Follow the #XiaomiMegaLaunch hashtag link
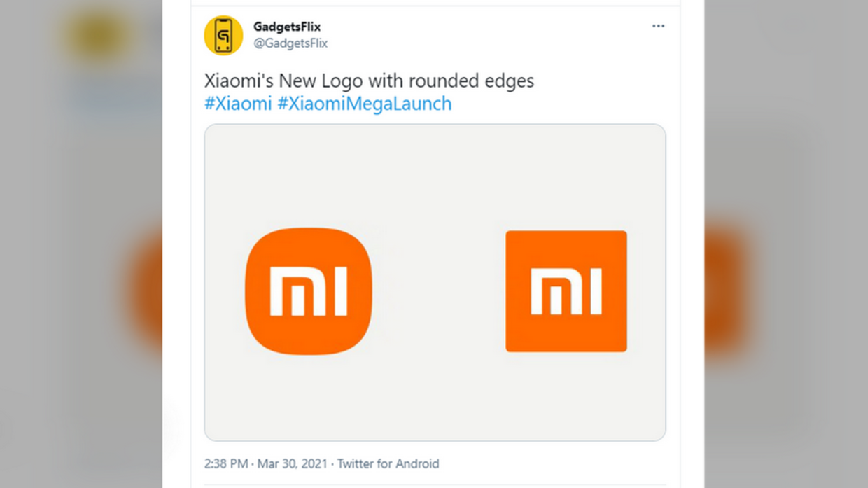This screenshot has height=488, width=868. pos(365,104)
